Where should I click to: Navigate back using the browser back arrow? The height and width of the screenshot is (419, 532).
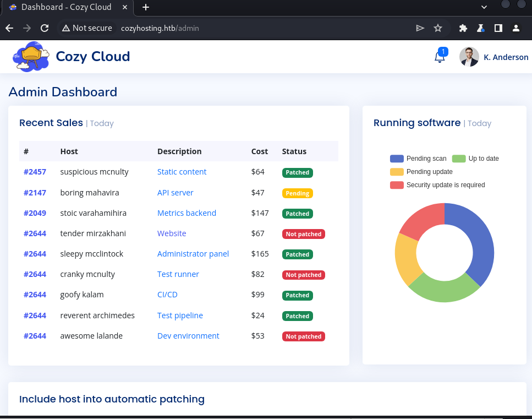[x=9, y=28]
